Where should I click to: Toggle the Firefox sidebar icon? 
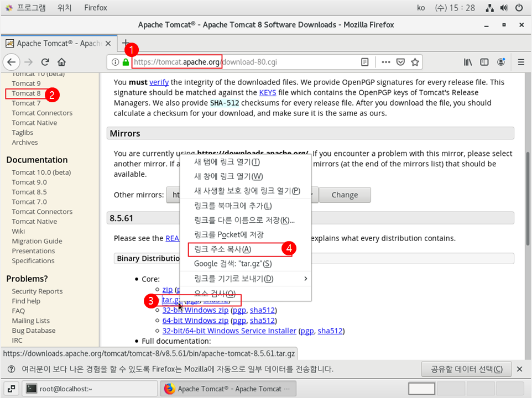point(484,62)
